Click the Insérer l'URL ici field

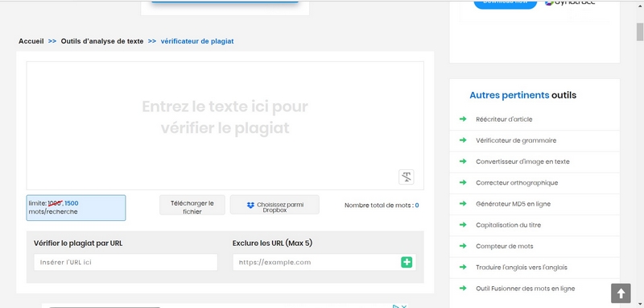(126, 262)
